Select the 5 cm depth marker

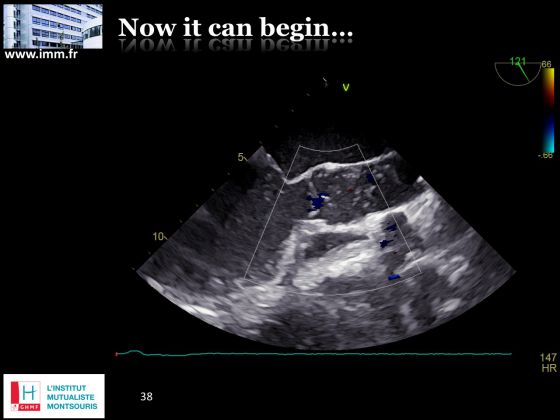coord(242,157)
